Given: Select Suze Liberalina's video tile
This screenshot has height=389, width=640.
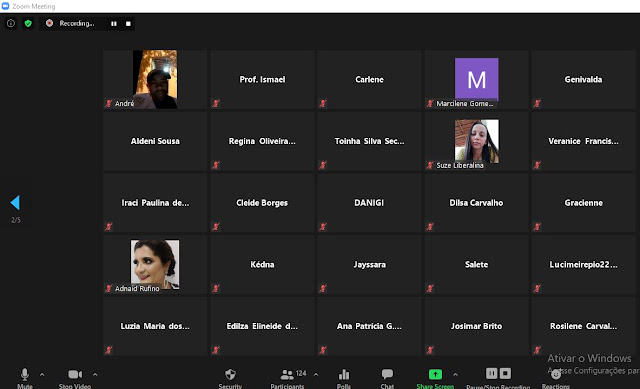Looking at the screenshot, I should tap(476, 141).
